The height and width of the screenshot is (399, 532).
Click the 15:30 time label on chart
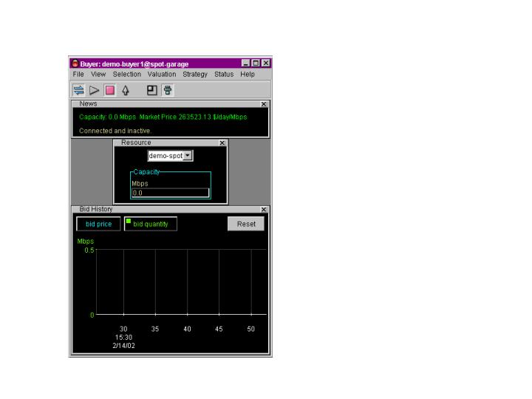pyautogui.click(x=123, y=338)
